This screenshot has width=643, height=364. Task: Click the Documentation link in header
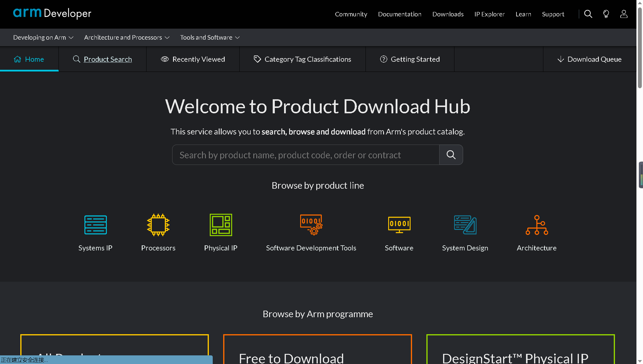pos(400,14)
